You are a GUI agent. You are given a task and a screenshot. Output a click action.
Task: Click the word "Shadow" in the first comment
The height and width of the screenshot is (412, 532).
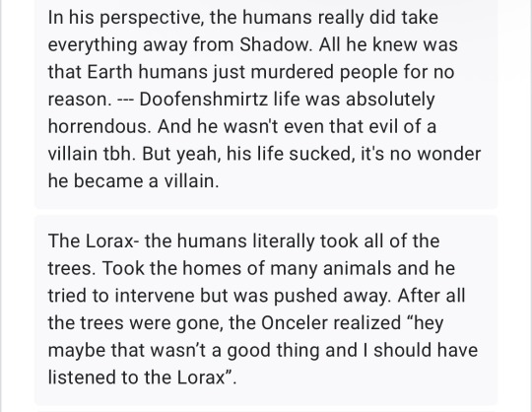(275, 44)
